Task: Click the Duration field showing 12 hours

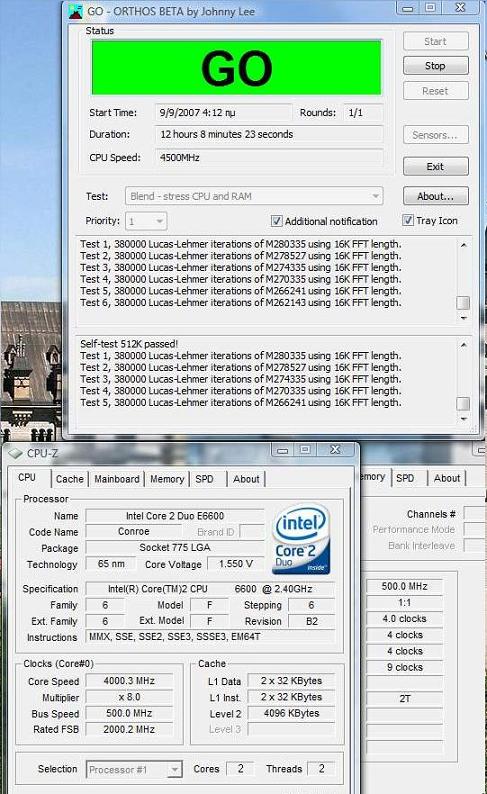Action: tap(268, 134)
